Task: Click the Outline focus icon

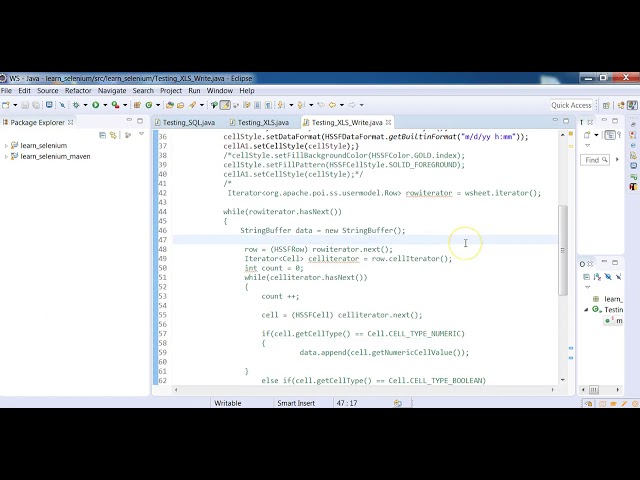Action: point(587,277)
